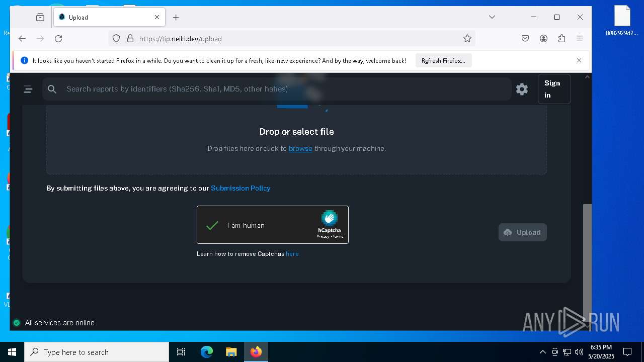The image size is (644, 362).
Task: Bookmark this page with star
Action: 467,39
